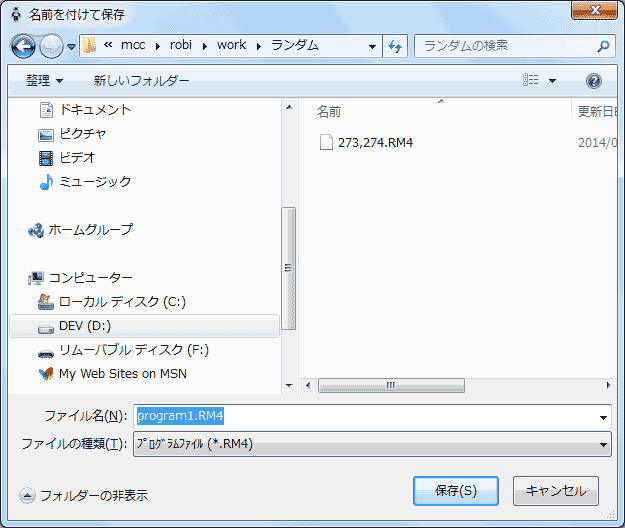
Task: Open My Web Sites on MSN
Action: (123, 374)
